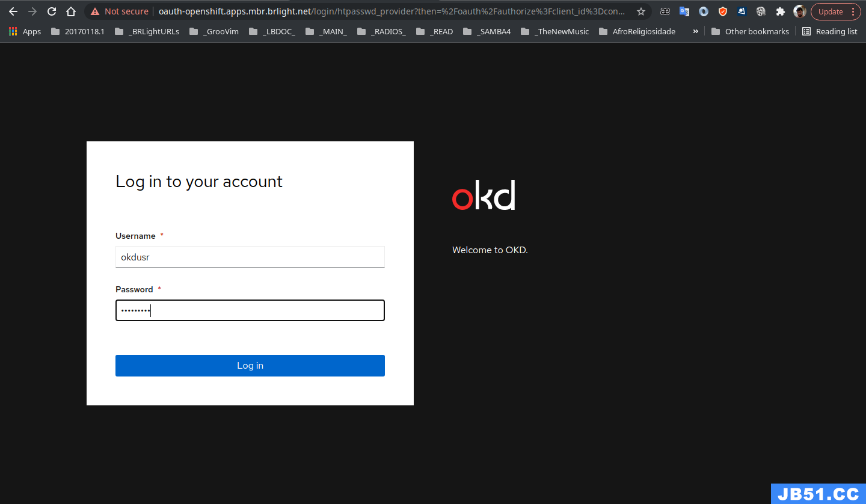
Task: Expand hidden bookmarks with double chevron
Action: coord(696,31)
